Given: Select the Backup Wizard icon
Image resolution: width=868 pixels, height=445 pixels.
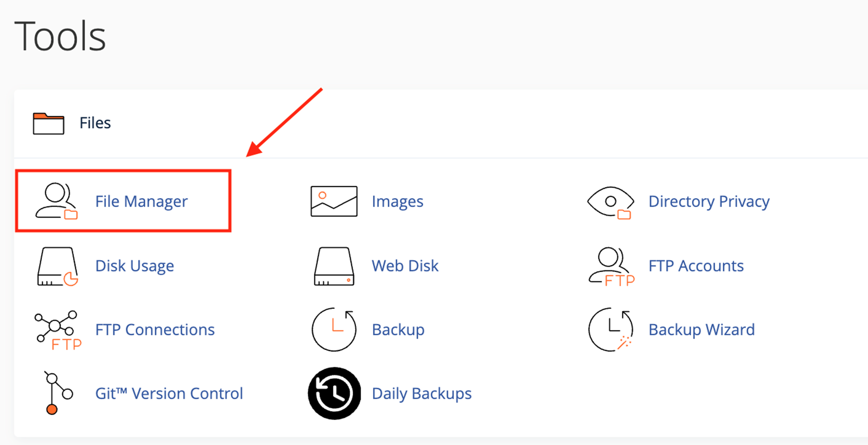Looking at the screenshot, I should click(610, 330).
